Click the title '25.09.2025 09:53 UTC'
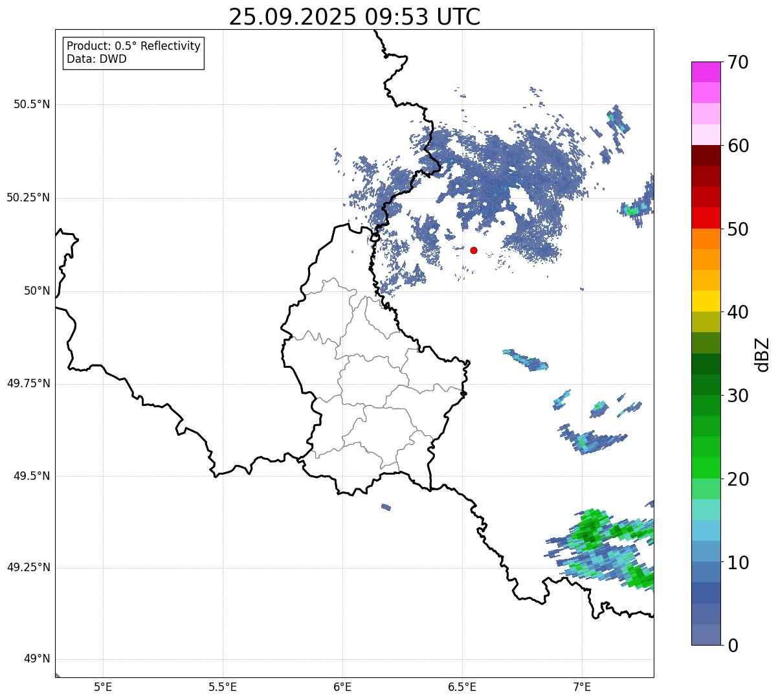This screenshot has width=778, height=700. (355, 17)
